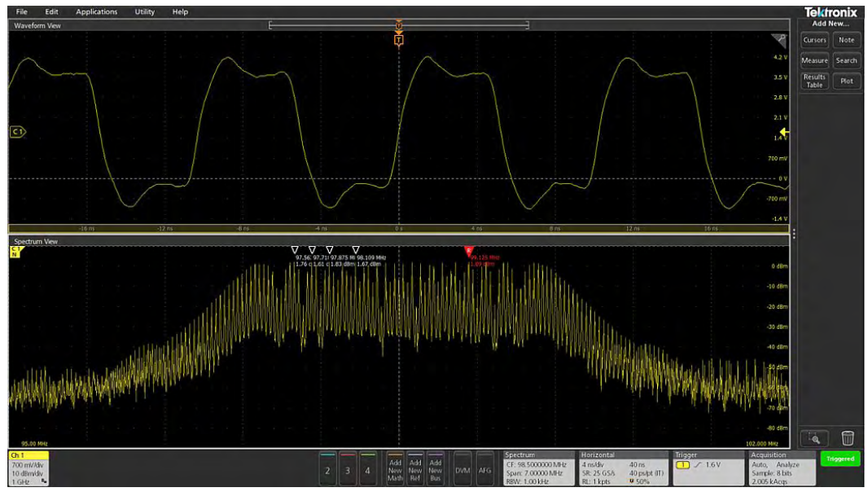Click the Tektronix logo
This screenshot has height=492, width=868.
(831, 12)
